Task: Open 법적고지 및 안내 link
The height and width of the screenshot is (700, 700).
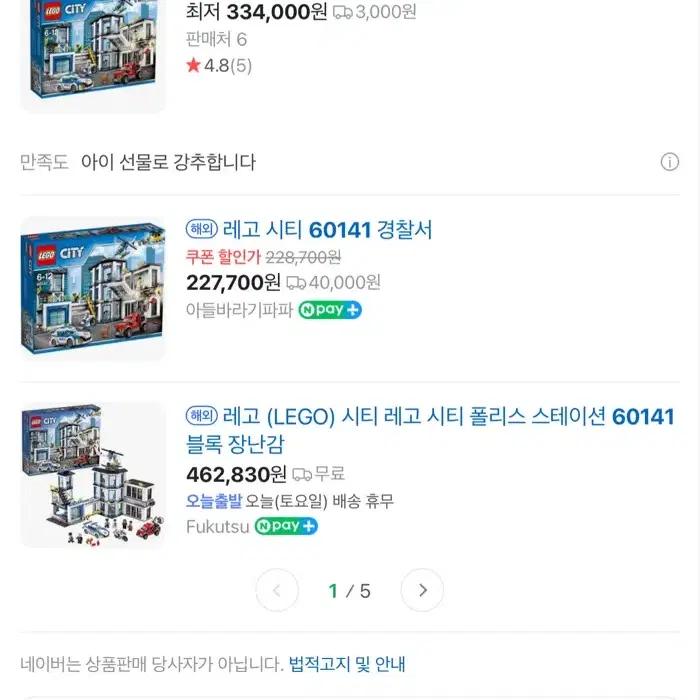Action: (347, 664)
